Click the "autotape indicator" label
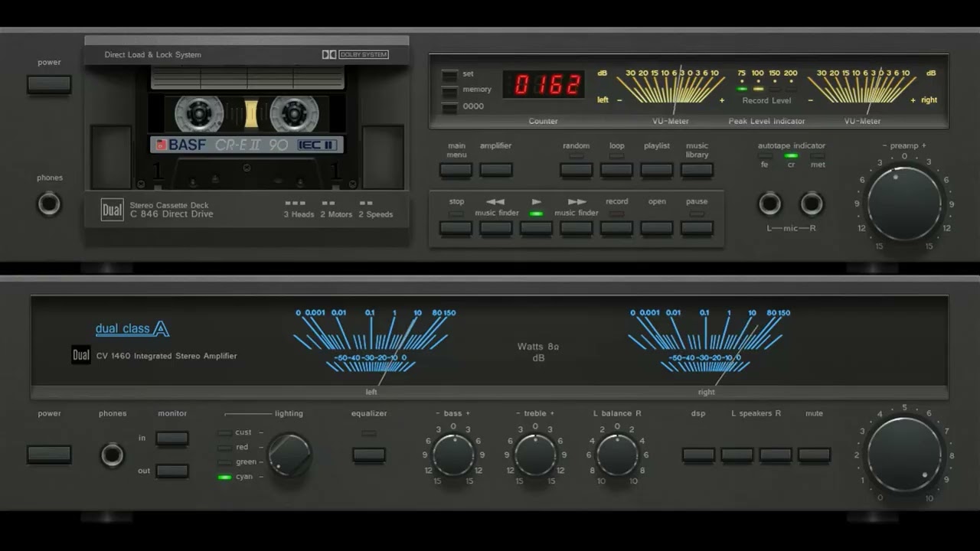The width and height of the screenshot is (980, 551). pos(792,145)
